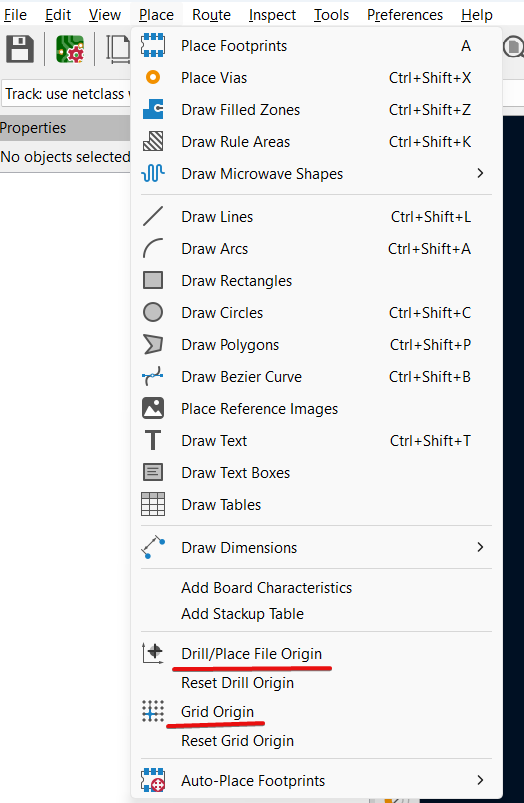Click the Place Footprints menu icon
This screenshot has height=803, width=524.
[x=153, y=46]
